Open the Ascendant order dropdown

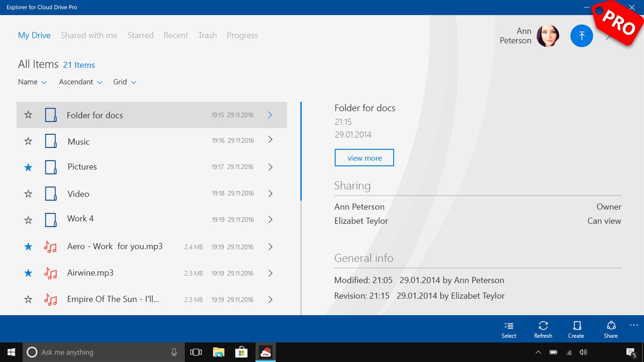(x=81, y=81)
